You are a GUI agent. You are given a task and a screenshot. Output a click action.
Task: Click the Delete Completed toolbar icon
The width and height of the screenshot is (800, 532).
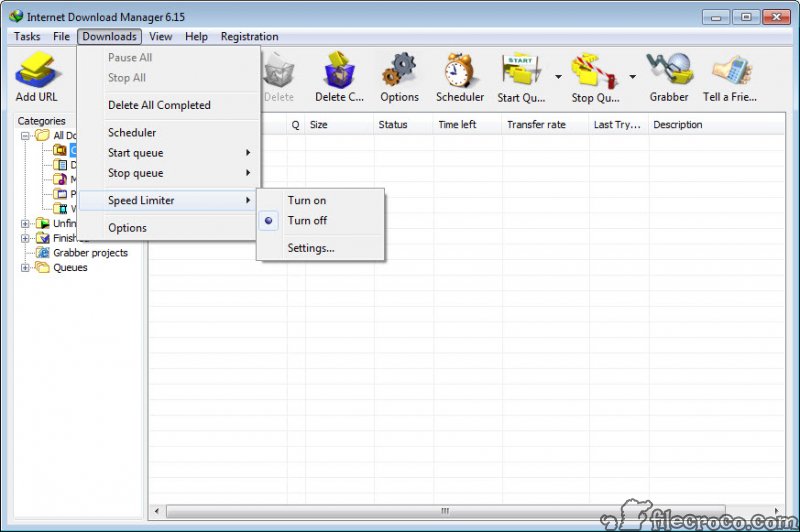(x=339, y=69)
